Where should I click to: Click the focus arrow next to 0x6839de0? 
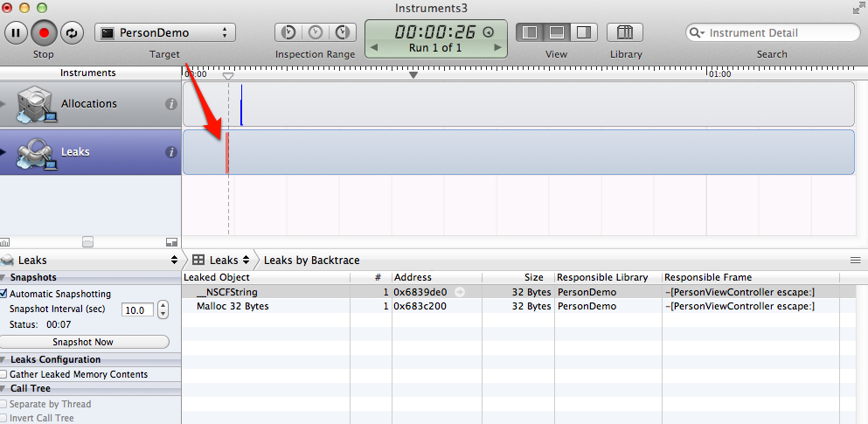(459, 292)
